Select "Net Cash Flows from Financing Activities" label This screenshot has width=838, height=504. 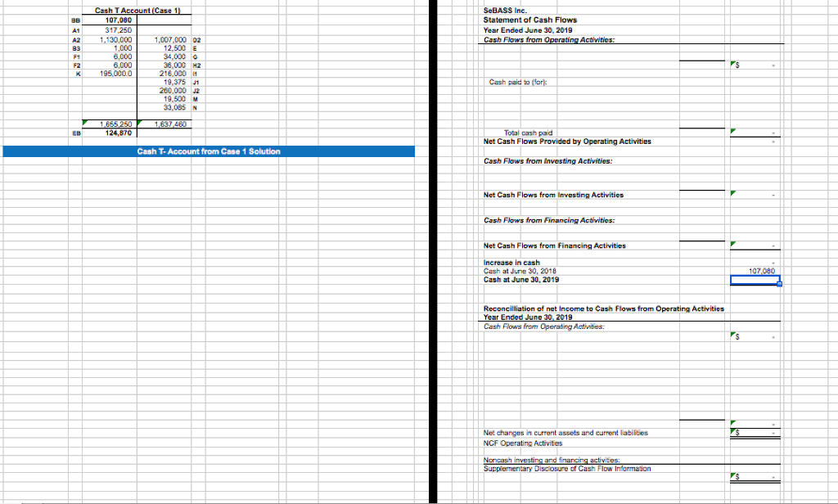[554, 245]
